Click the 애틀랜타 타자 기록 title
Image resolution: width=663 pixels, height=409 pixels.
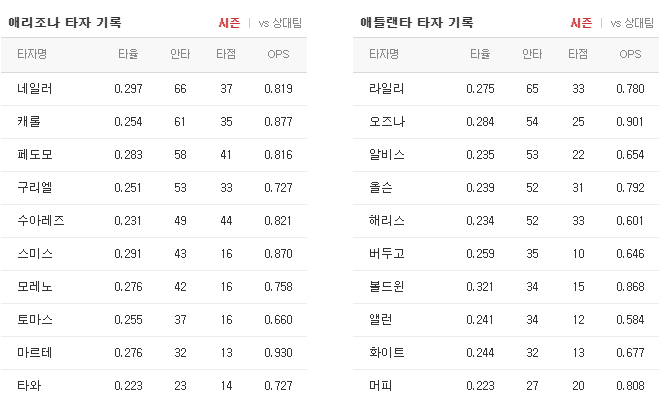[417, 22]
